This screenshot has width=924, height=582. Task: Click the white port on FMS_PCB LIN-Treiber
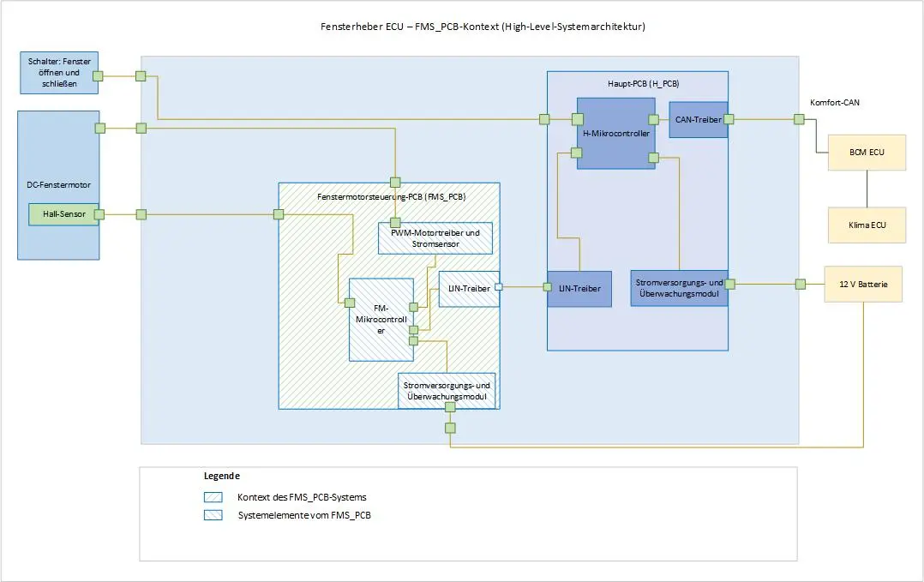tap(499, 287)
